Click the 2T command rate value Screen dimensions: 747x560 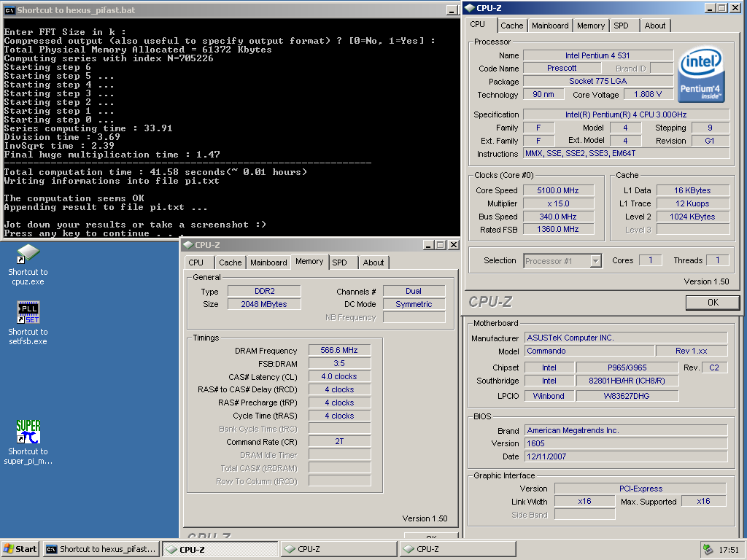[339, 441]
